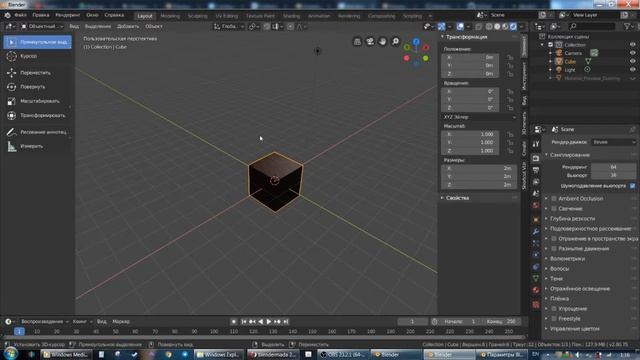Image resolution: width=640 pixels, height=360 pixels.
Task: Open the render engine Eevee dropdown
Action: [613, 142]
